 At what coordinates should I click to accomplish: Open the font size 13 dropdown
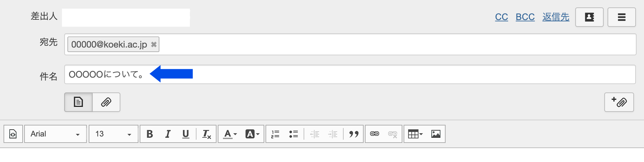(113, 134)
